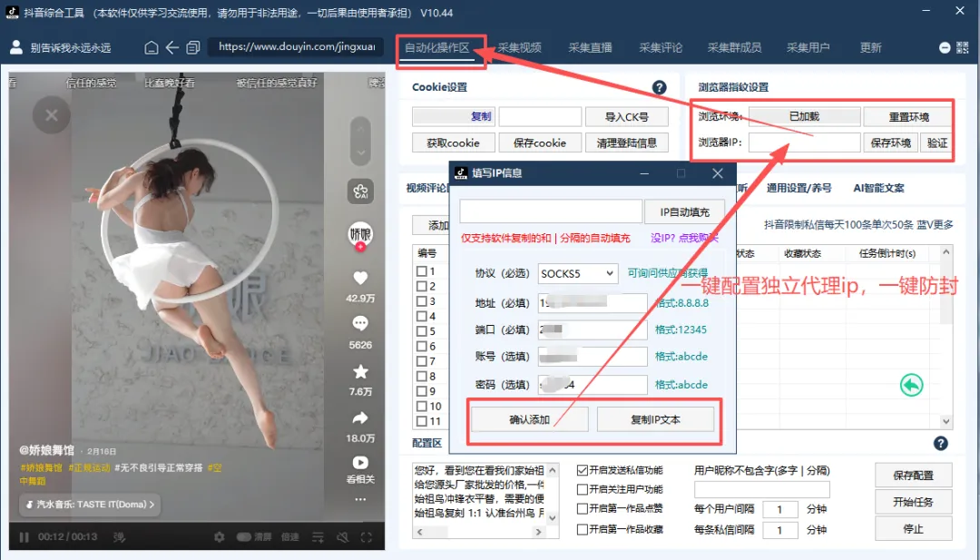
Task: Click the home icon beside the address bar
Action: pos(151,45)
